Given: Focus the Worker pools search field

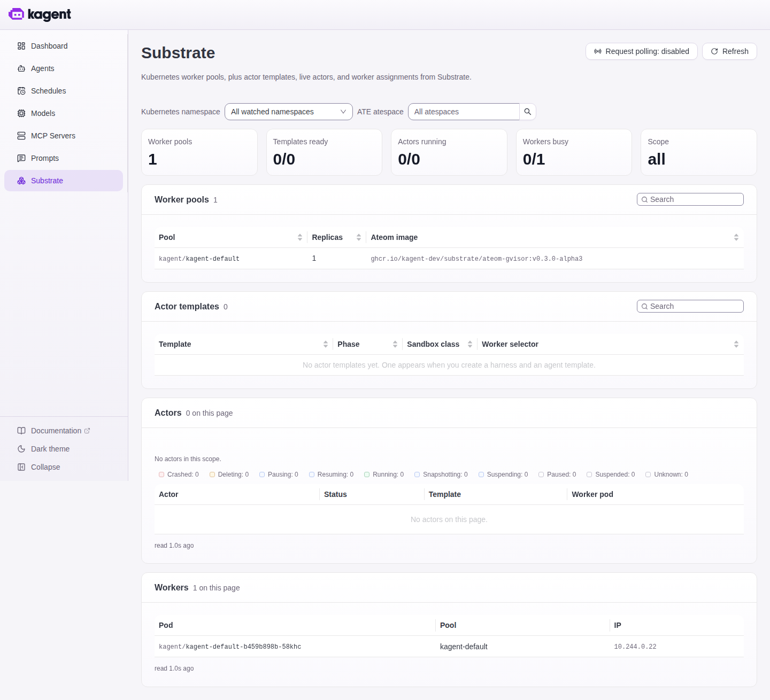Looking at the screenshot, I should click(x=690, y=199).
